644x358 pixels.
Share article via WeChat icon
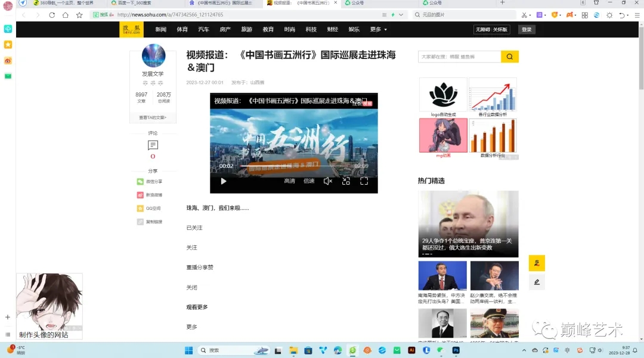coord(140,181)
